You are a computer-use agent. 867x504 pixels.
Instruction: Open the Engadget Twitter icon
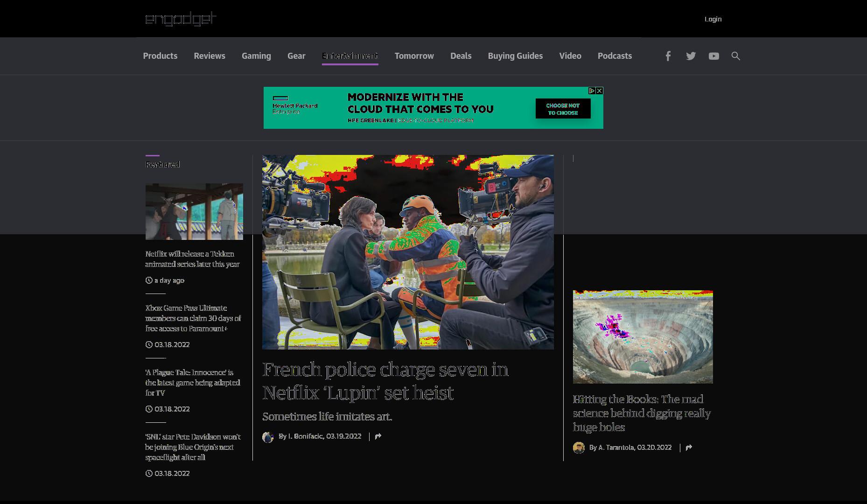691,56
